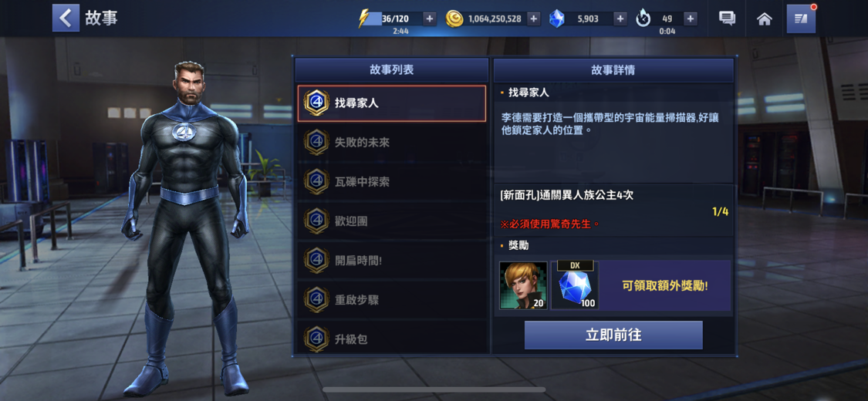The image size is (868, 401).
Task: Add boost points with plus beside 49
Action: click(691, 19)
